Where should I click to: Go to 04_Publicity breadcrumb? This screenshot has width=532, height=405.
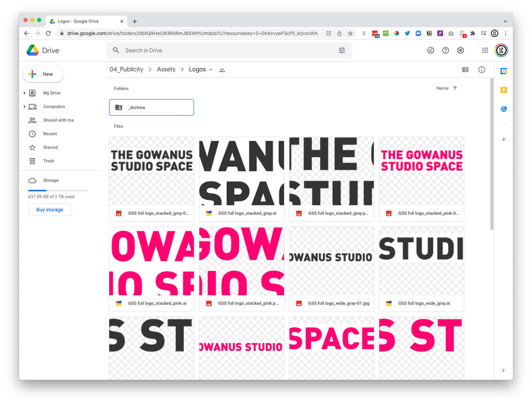point(127,69)
